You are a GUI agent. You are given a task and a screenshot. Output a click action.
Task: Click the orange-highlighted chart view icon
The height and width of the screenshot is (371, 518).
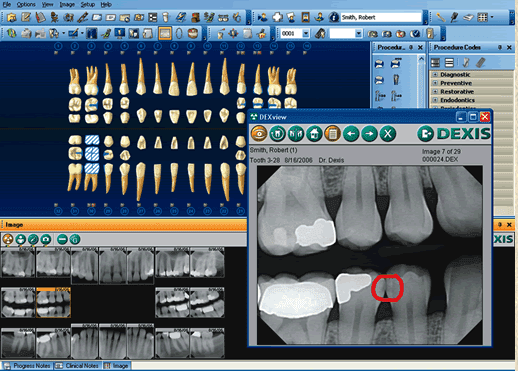[x=165, y=33]
